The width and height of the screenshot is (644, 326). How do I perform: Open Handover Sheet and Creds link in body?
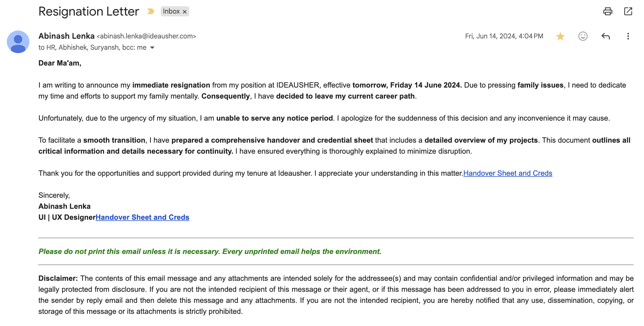(508, 173)
